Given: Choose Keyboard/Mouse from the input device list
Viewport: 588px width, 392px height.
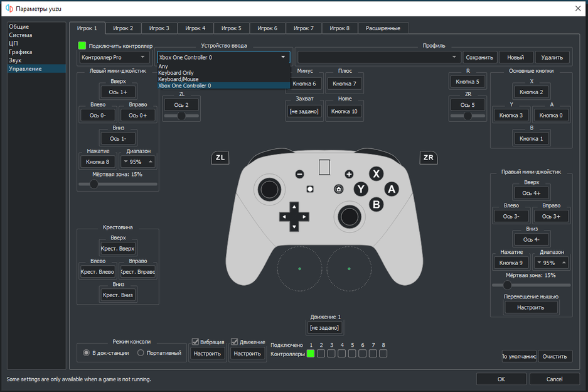Looking at the screenshot, I should point(178,79).
